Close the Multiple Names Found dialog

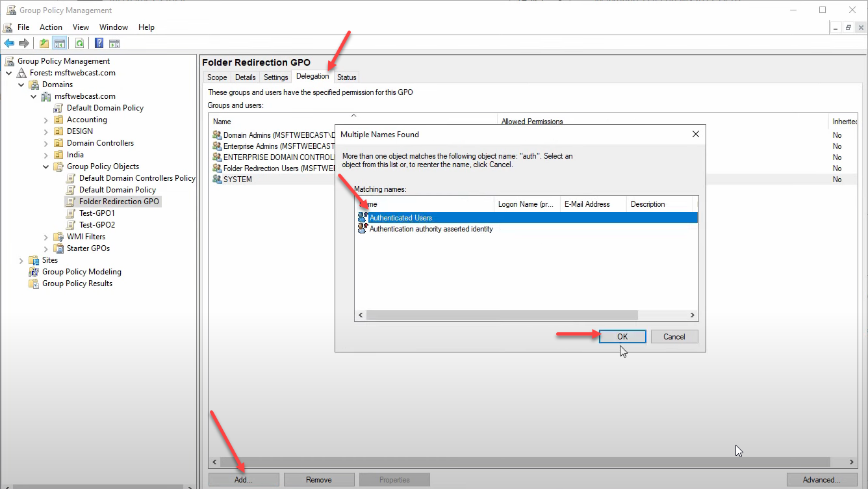click(x=695, y=135)
